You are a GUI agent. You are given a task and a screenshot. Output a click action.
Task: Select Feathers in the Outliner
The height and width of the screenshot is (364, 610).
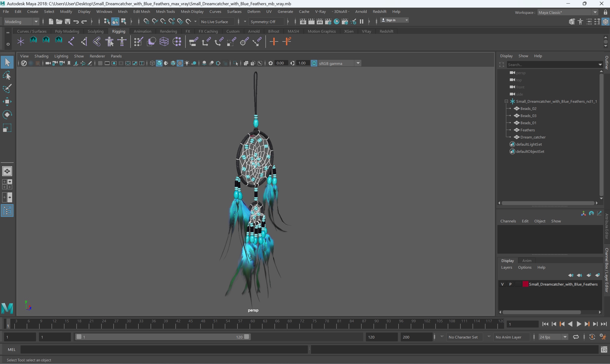pyautogui.click(x=527, y=130)
